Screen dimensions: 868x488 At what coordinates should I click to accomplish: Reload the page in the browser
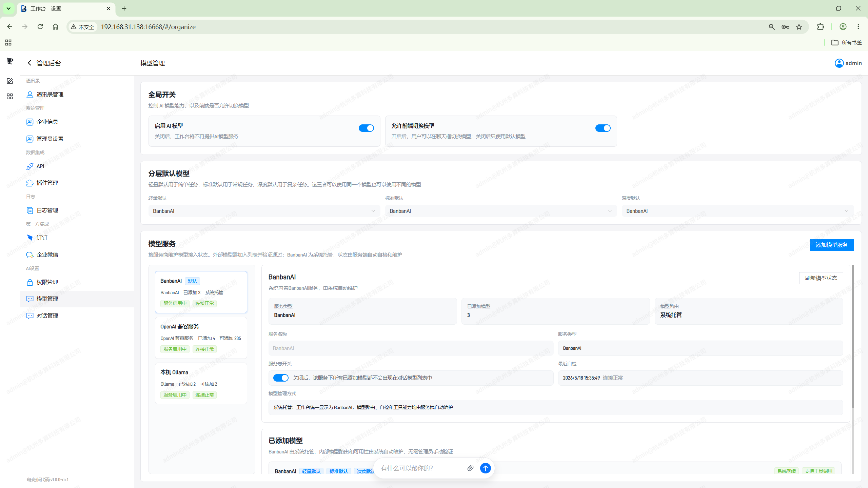coord(40,27)
